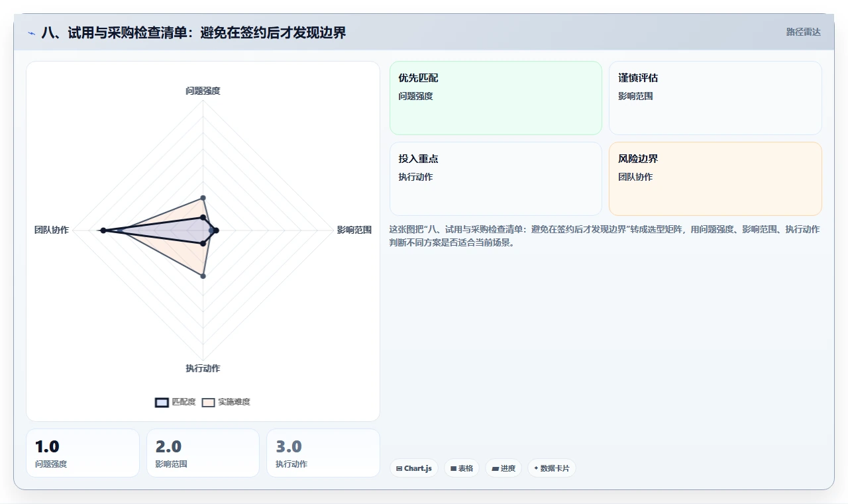Viewport: 848px width, 504px height.
Task: Select the 表格 tag
Action: (462, 468)
